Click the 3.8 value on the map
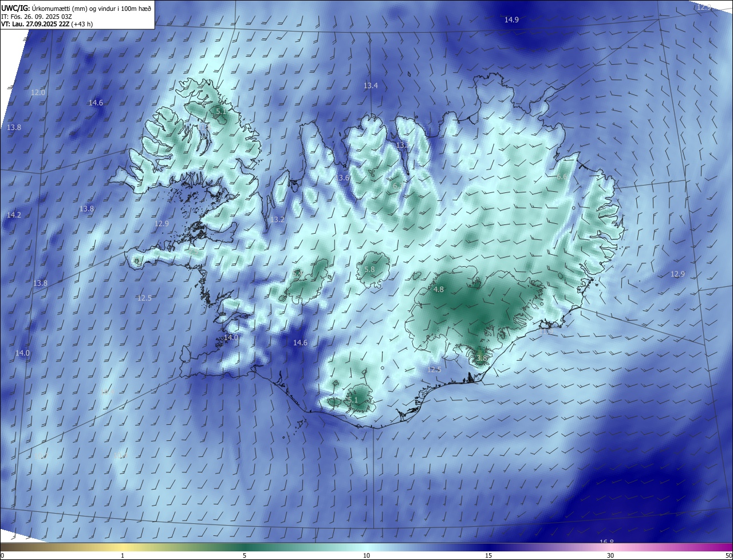This screenshot has width=733, height=560. click(481, 358)
